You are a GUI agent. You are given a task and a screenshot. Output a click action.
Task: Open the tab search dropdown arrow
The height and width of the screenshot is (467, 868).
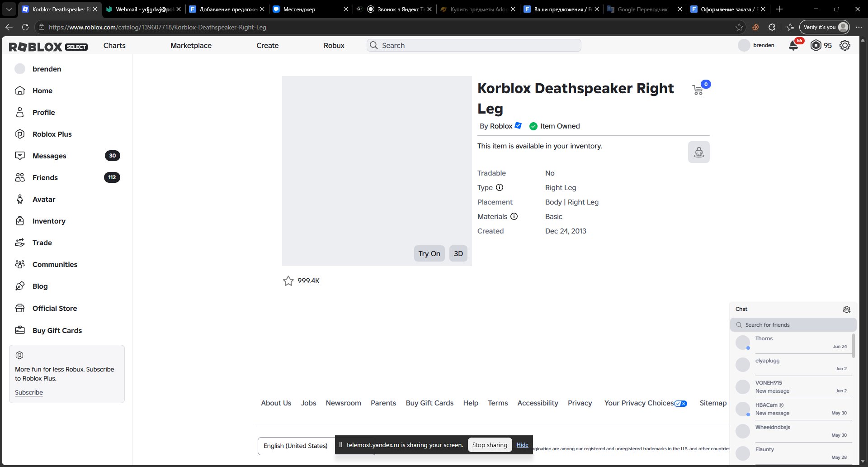tap(9, 9)
